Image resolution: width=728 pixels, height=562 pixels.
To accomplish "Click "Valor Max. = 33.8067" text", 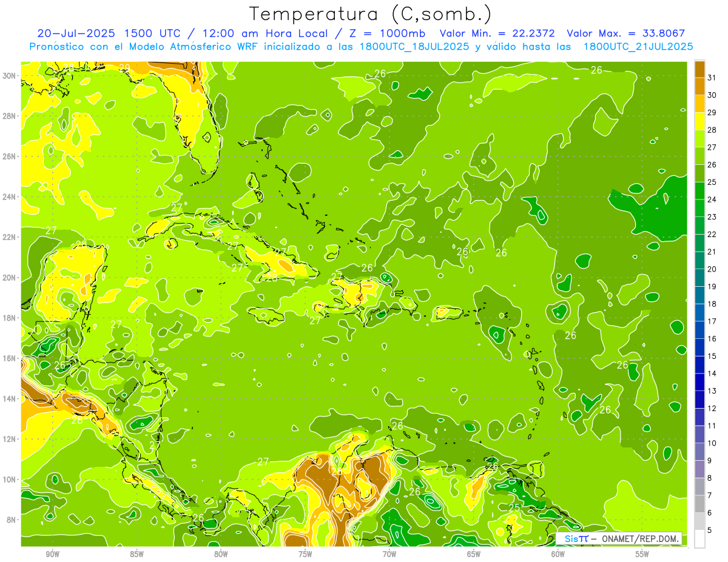I will pos(625,33).
